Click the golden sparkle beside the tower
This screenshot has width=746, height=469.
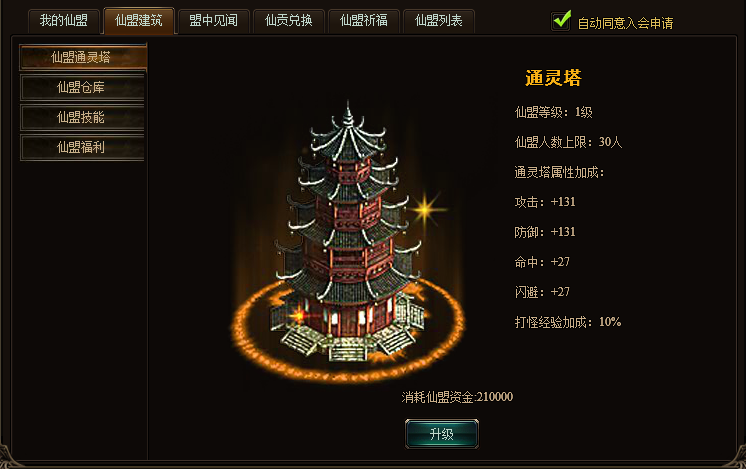click(426, 209)
